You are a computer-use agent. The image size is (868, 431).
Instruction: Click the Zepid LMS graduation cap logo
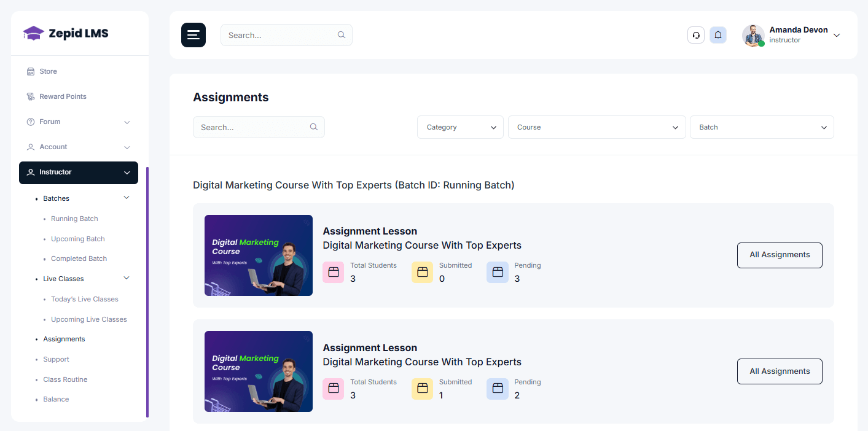pos(34,33)
